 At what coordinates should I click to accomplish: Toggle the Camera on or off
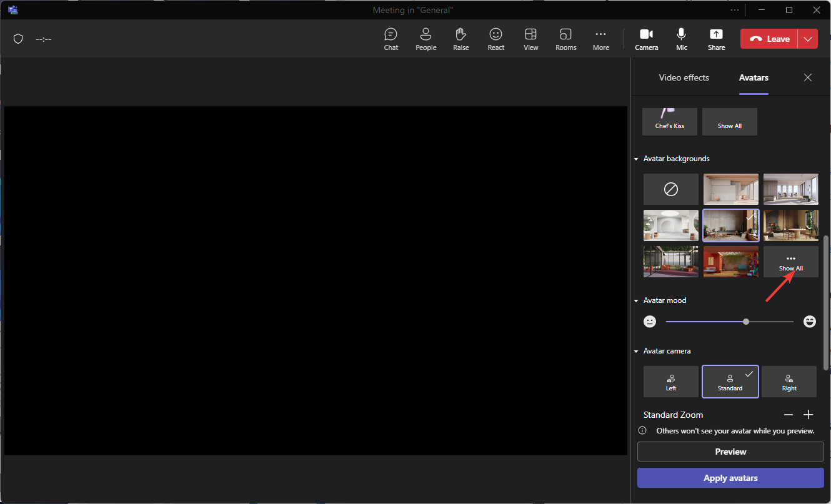[x=647, y=39]
